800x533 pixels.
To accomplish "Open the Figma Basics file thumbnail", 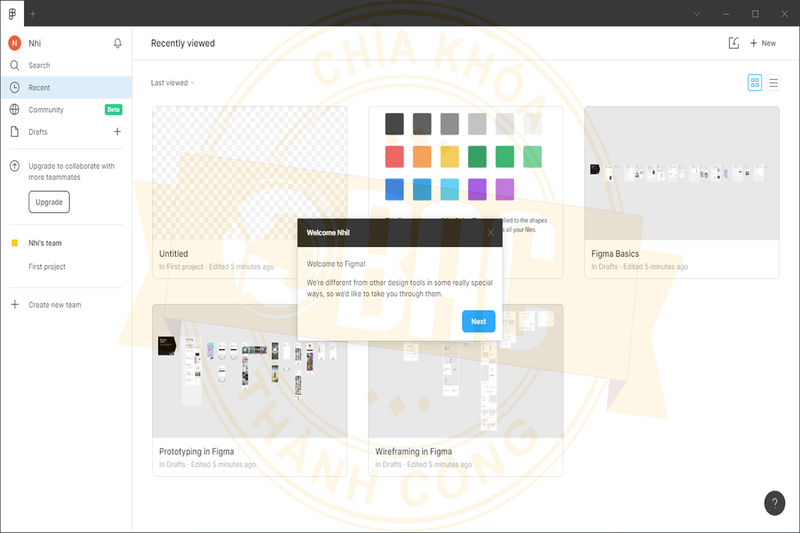I will coord(682,173).
